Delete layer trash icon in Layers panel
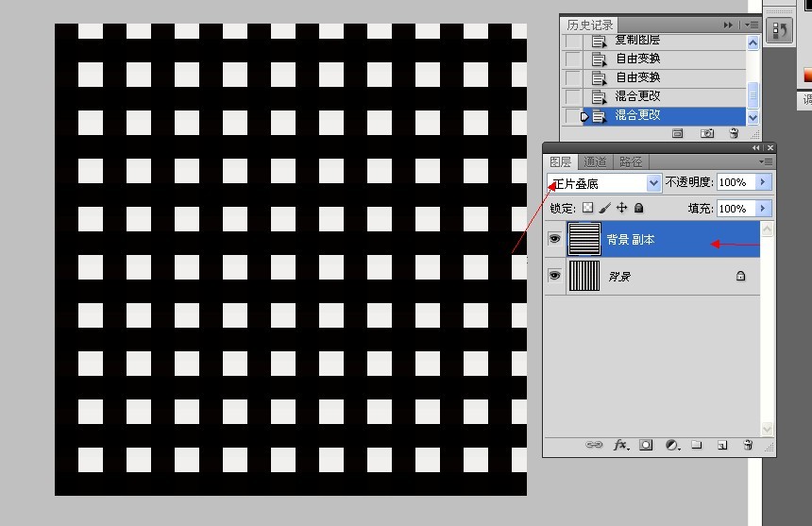 [748, 445]
